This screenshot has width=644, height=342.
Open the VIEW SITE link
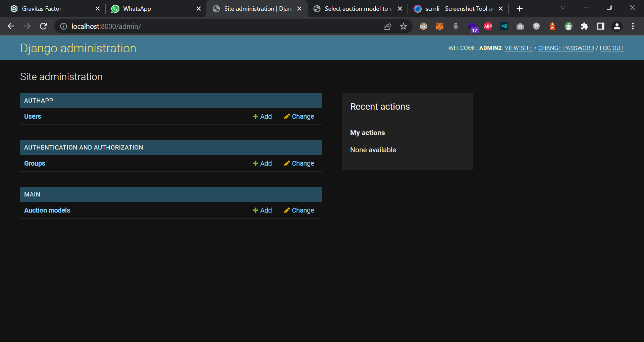519,48
